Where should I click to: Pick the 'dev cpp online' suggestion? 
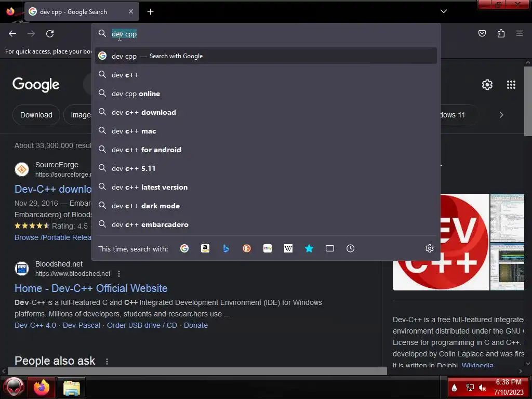266,94
